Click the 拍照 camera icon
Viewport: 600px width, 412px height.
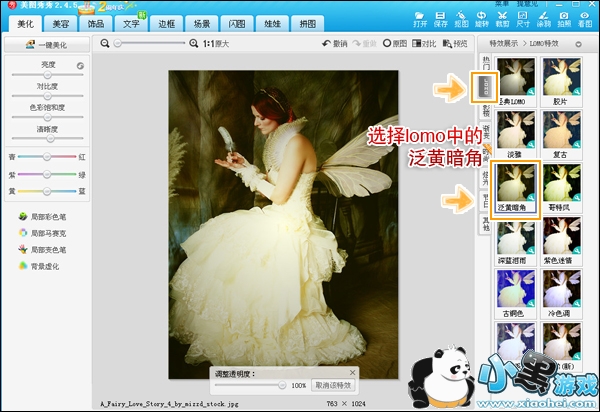(x=564, y=20)
